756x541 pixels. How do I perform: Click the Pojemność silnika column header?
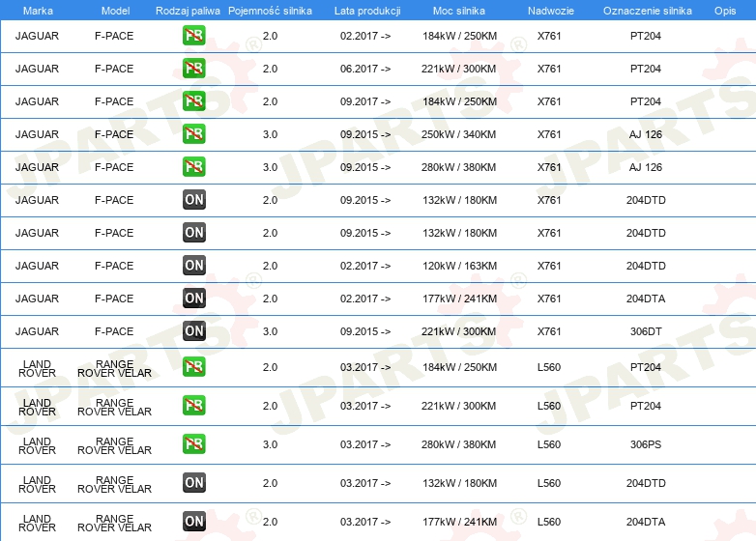[270, 11]
